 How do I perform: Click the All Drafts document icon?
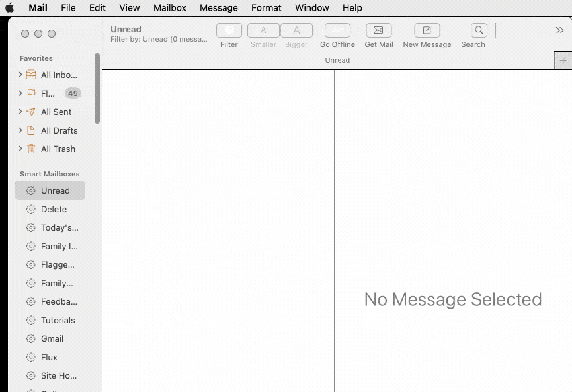31,130
